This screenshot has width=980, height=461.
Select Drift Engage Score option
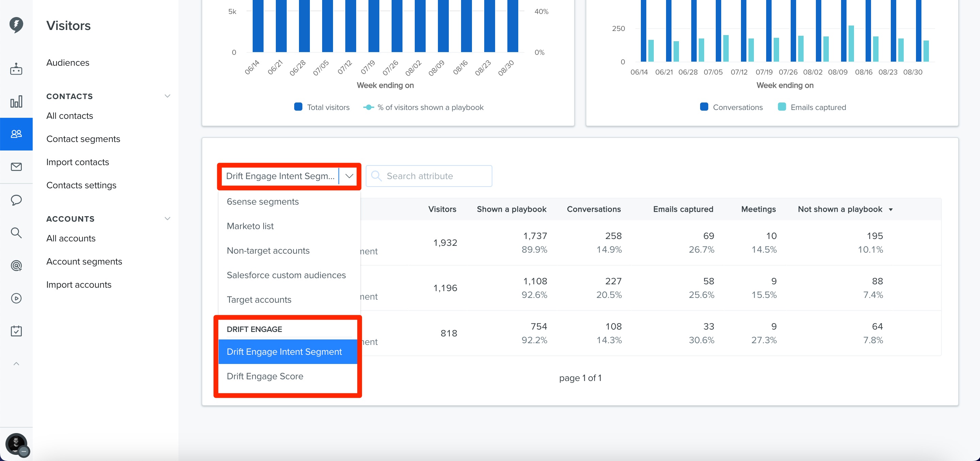coord(288,376)
